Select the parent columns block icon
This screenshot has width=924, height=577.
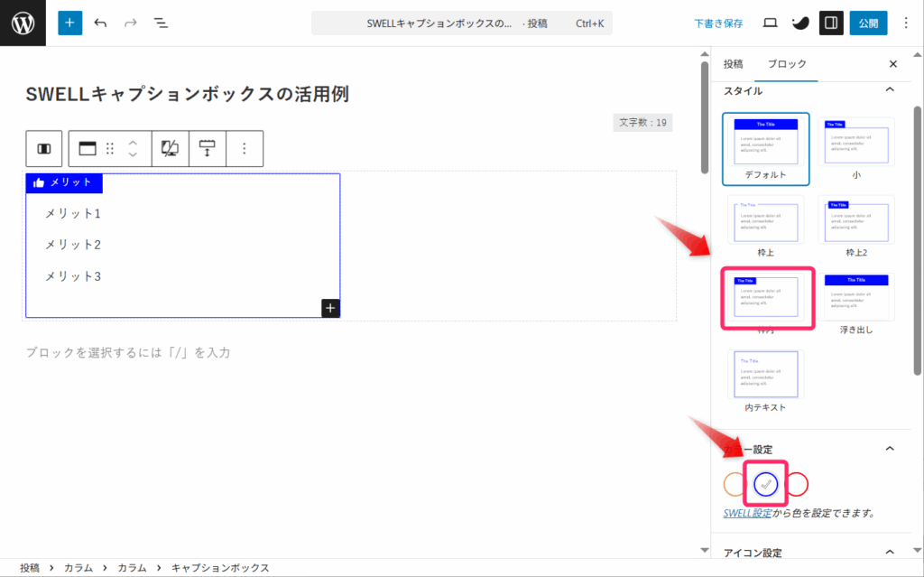[x=44, y=149]
